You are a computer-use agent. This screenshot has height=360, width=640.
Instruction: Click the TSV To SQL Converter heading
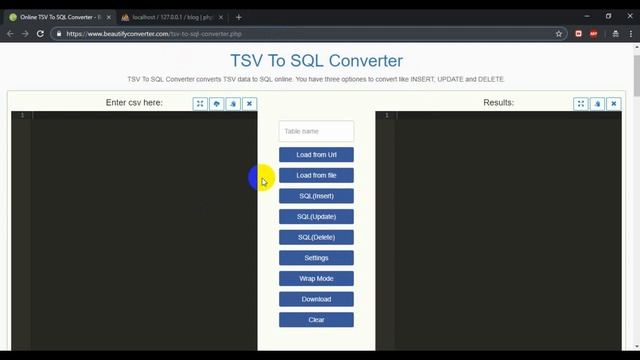point(316,61)
